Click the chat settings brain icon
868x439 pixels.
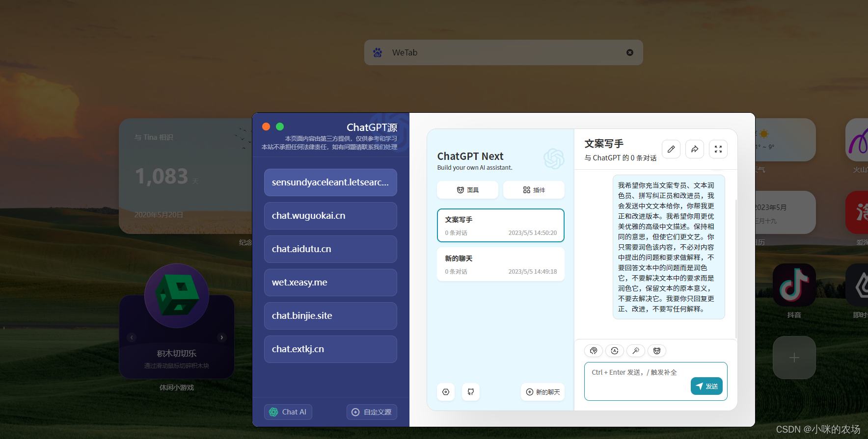tap(594, 351)
